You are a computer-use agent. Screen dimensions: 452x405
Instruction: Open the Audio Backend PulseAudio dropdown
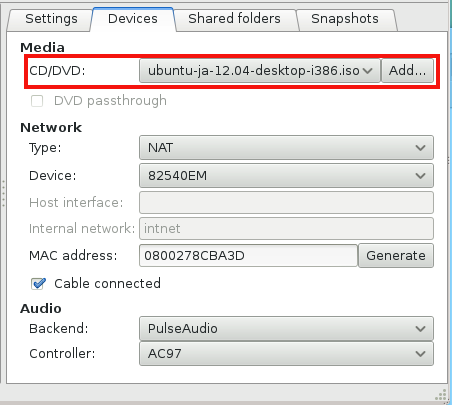click(286, 329)
